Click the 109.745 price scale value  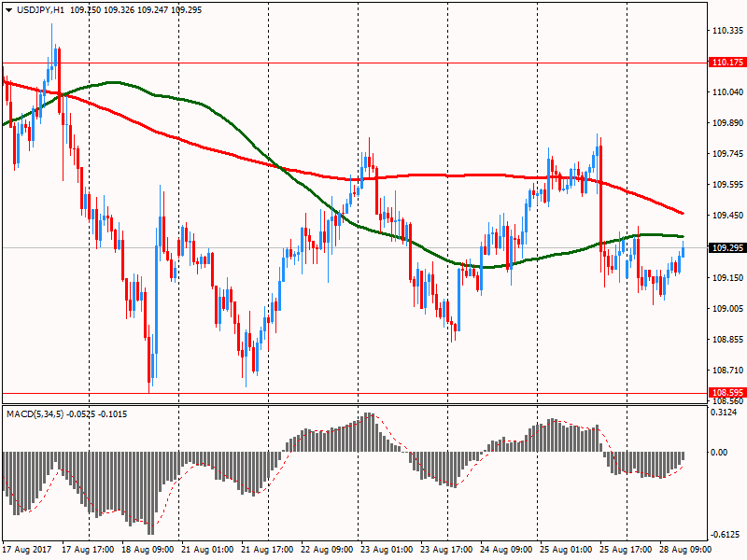pos(727,154)
